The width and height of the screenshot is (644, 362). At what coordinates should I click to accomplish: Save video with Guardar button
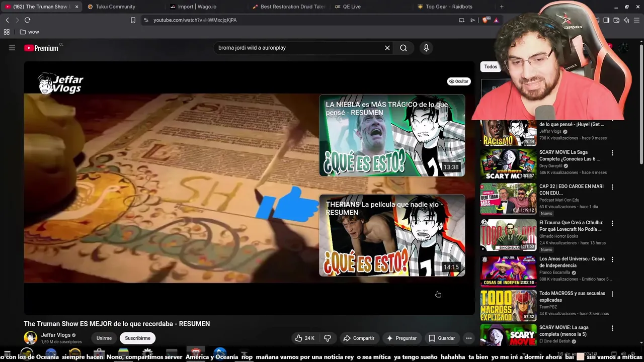point(442,338)
